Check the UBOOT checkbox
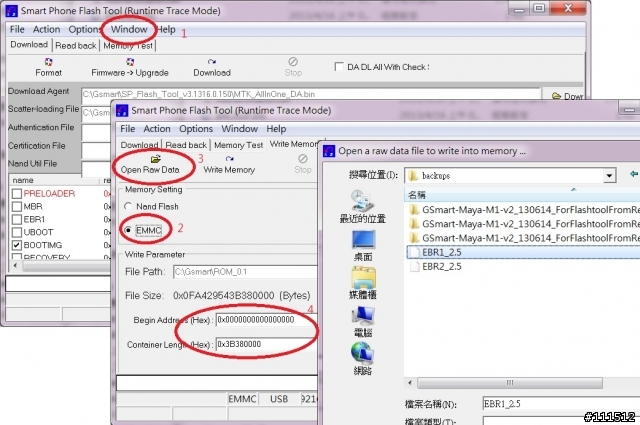 click(17, 232)
